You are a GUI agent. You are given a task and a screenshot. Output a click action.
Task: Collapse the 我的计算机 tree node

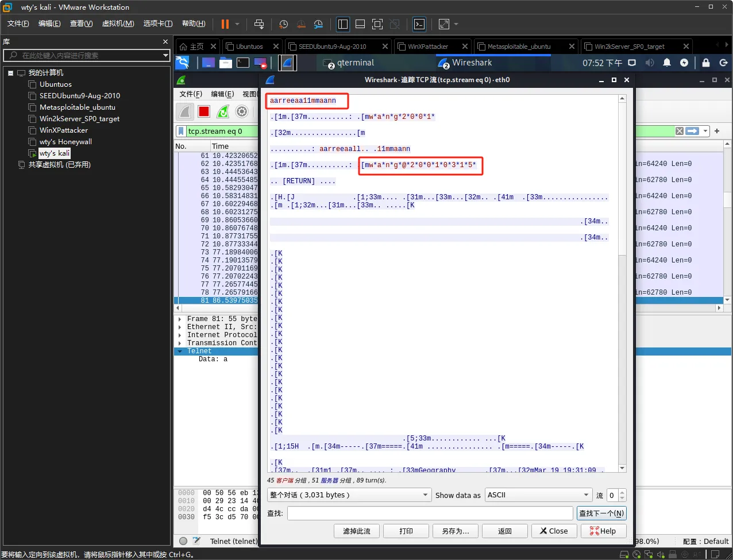click(11, 73)
